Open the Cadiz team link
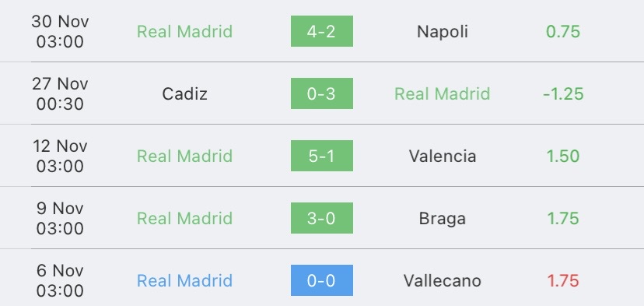 click(184, 93)
